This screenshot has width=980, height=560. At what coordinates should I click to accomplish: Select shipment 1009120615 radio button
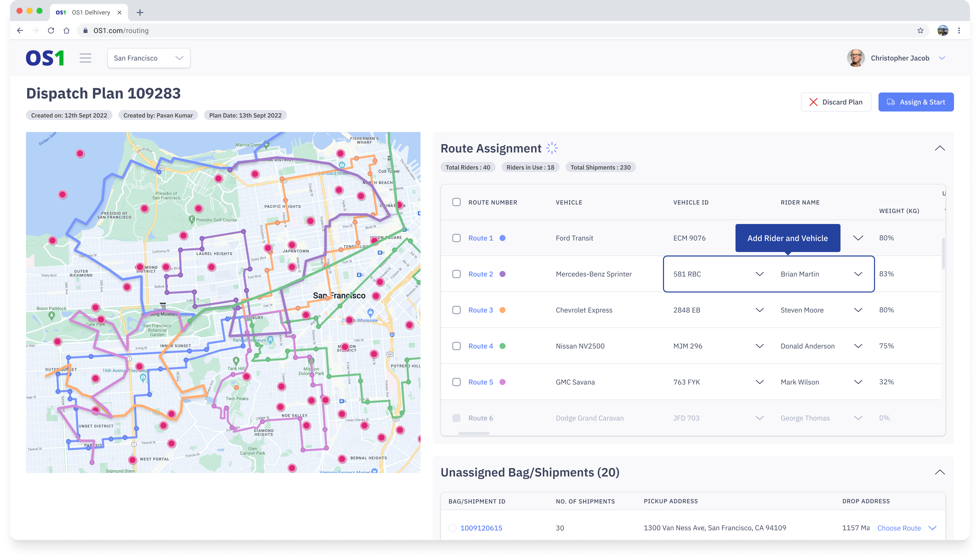click(x=452, y=528)
